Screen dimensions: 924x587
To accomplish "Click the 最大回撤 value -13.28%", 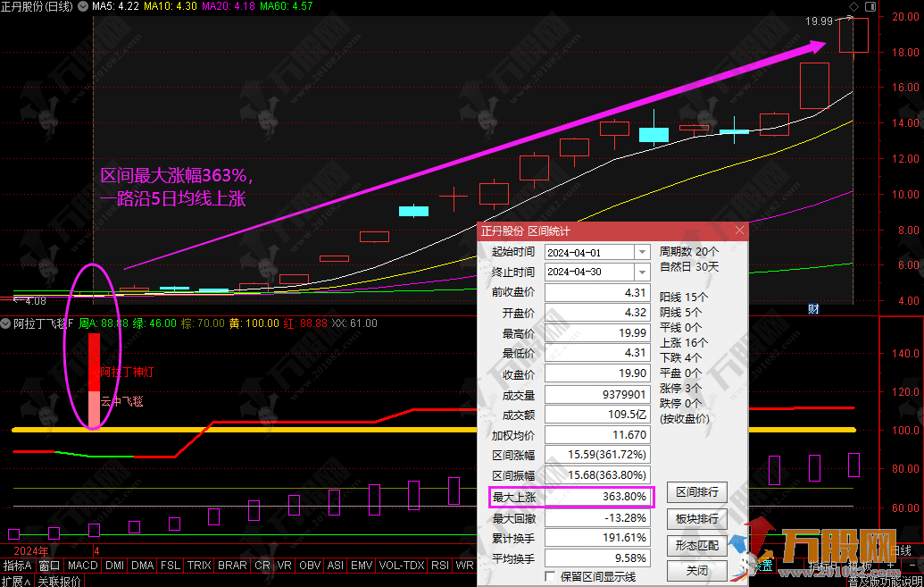I will tap(597, 518).
